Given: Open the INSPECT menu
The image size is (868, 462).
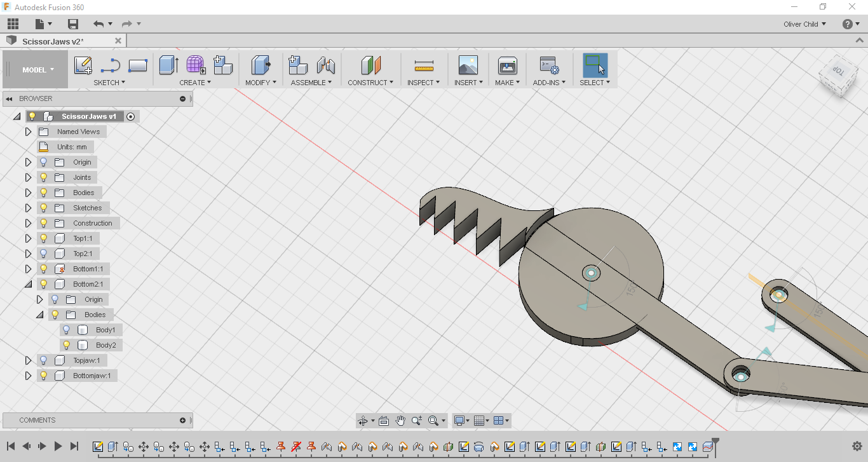Looking at the screenshot, I should [423, 83].
